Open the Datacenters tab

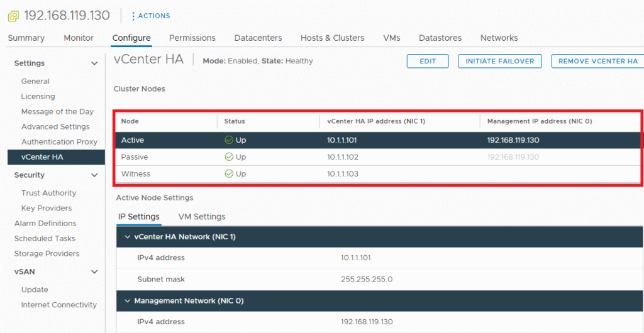pos(258,38)
